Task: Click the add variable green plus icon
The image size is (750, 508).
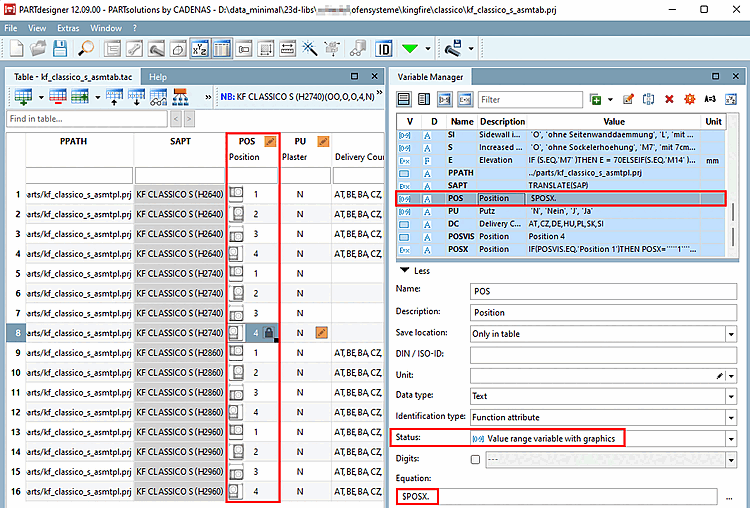Action: click(x=595, y=99)
